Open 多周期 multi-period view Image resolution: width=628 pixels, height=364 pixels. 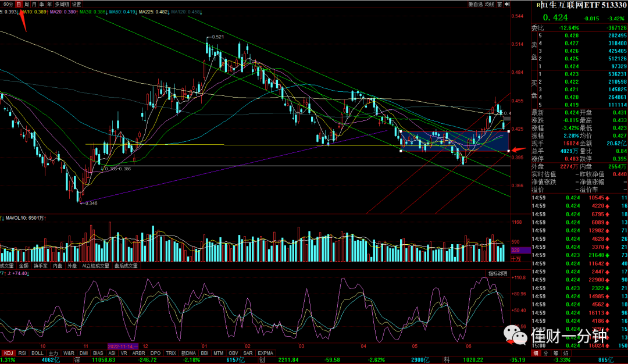pyautogui.click(x=62, y=4)
